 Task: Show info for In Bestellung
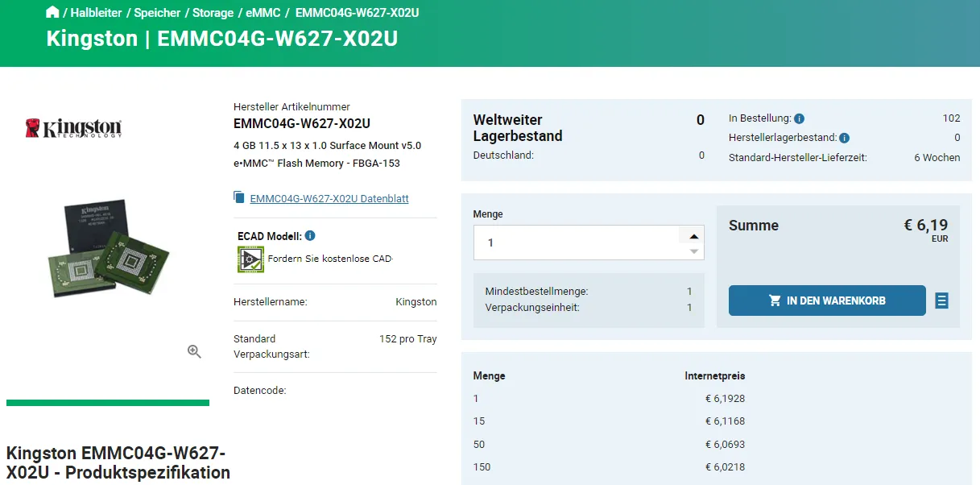coord(799,118)
